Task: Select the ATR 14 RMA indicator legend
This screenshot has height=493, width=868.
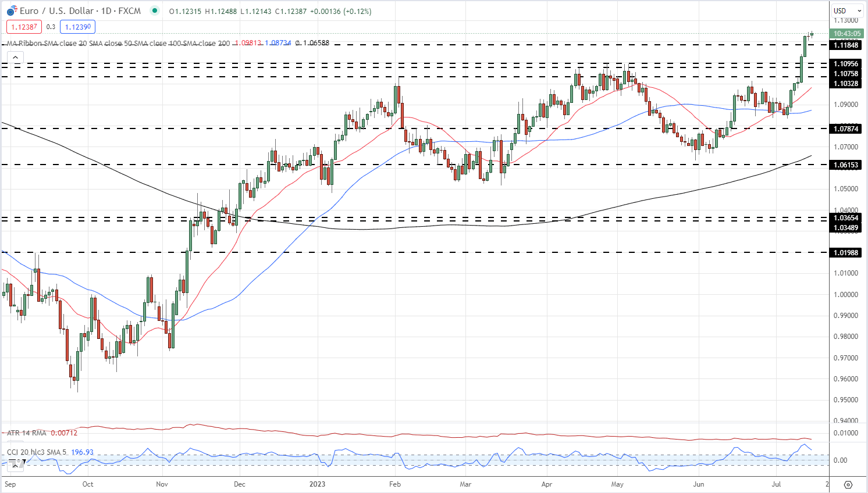Action: 26,433
